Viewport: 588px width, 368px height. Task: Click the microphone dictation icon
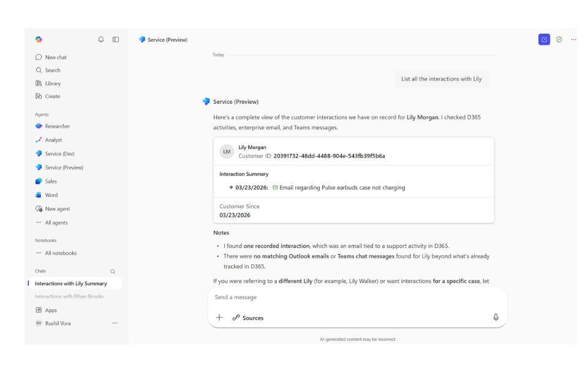click(x=496, y=317)
